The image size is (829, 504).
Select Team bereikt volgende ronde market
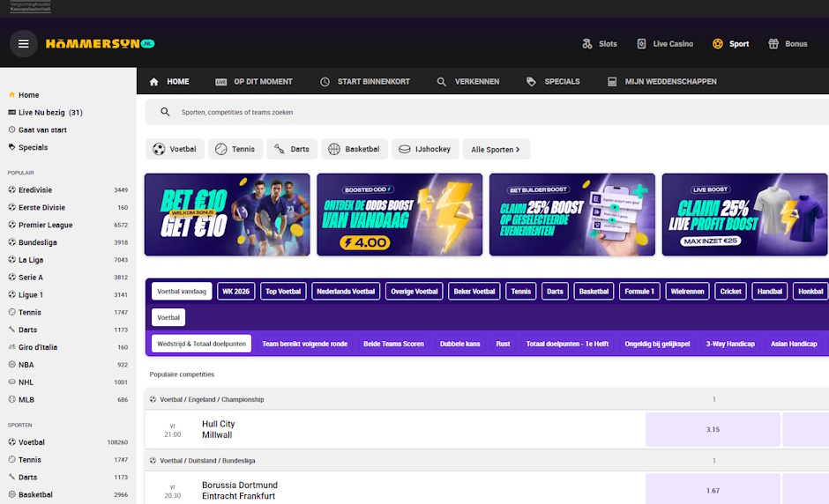point(304,344)
